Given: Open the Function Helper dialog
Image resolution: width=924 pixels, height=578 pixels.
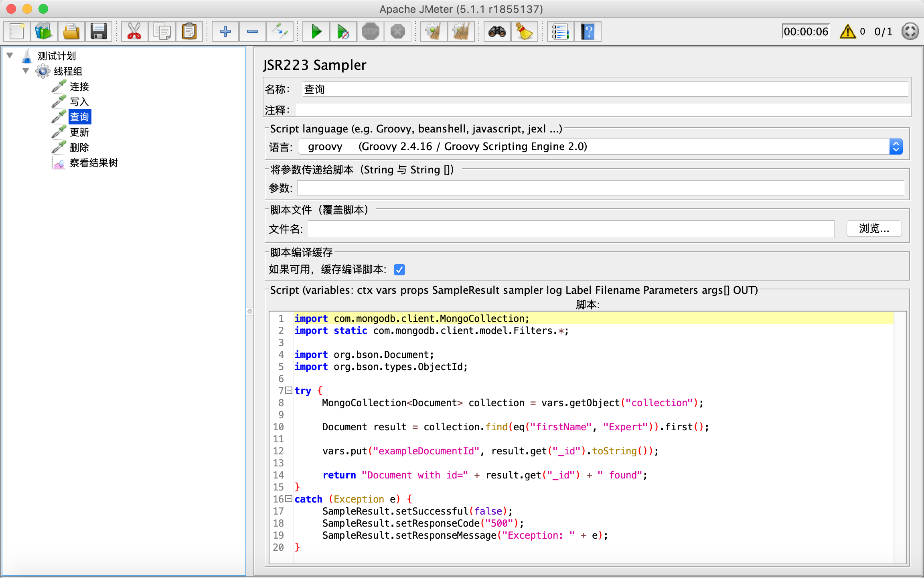Looking at the screenshot, I should 560,31.
